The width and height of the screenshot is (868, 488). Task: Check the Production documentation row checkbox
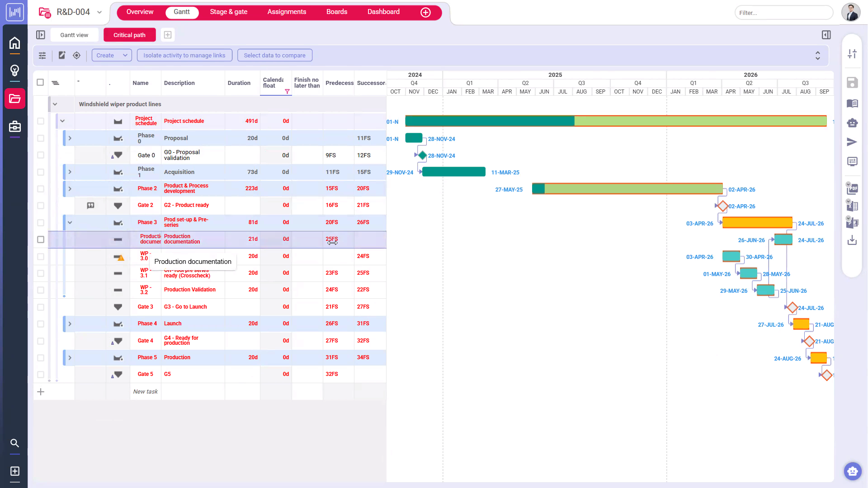click(41, 239)
